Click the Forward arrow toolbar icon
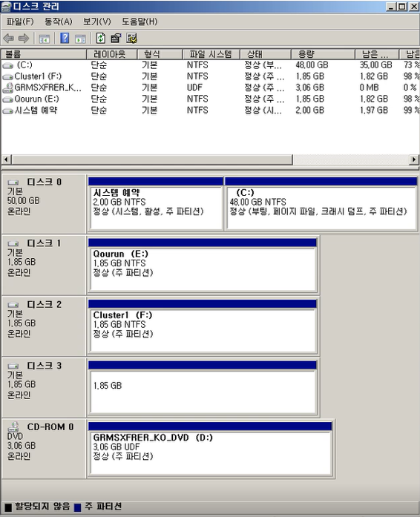 24,39
